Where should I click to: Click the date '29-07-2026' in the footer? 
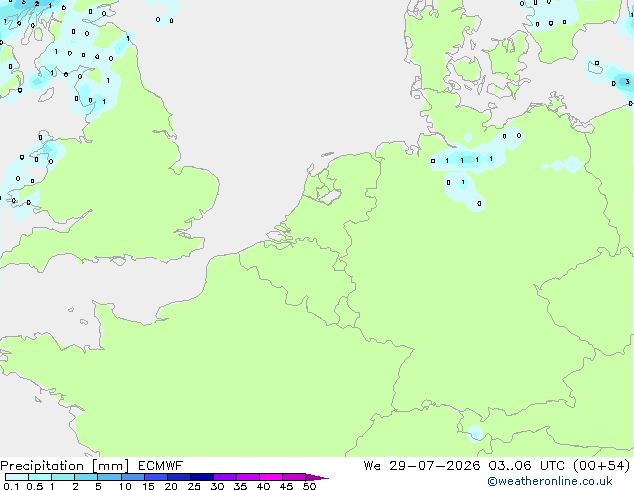coord(435,466)
